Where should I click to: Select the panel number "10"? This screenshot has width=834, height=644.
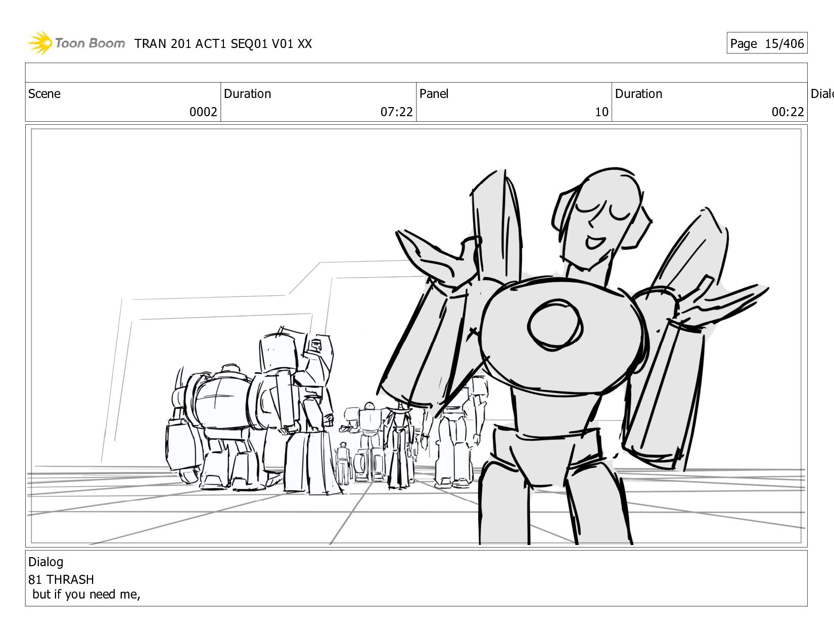point(601,112)
